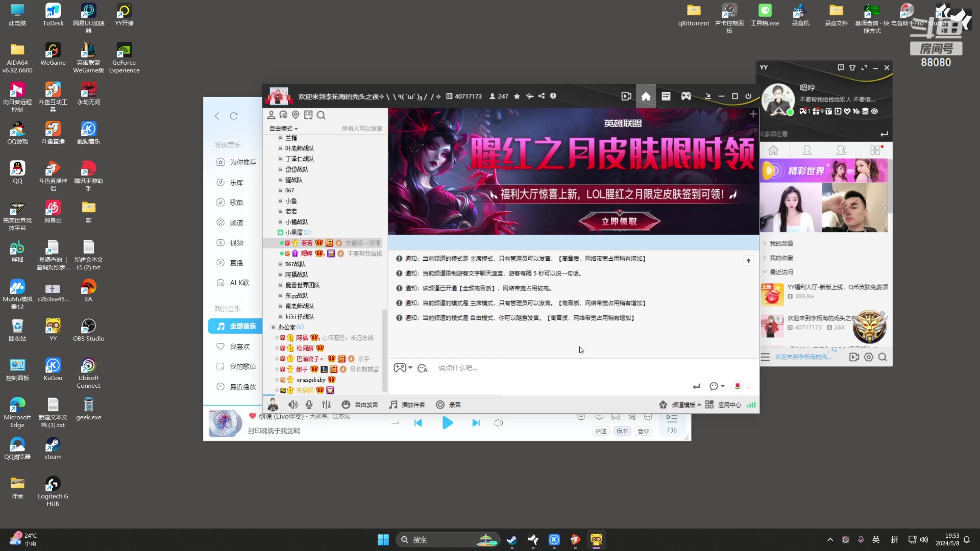Open the 自由模式 mode dropdown
980x551 pixels.
point(284,128)
